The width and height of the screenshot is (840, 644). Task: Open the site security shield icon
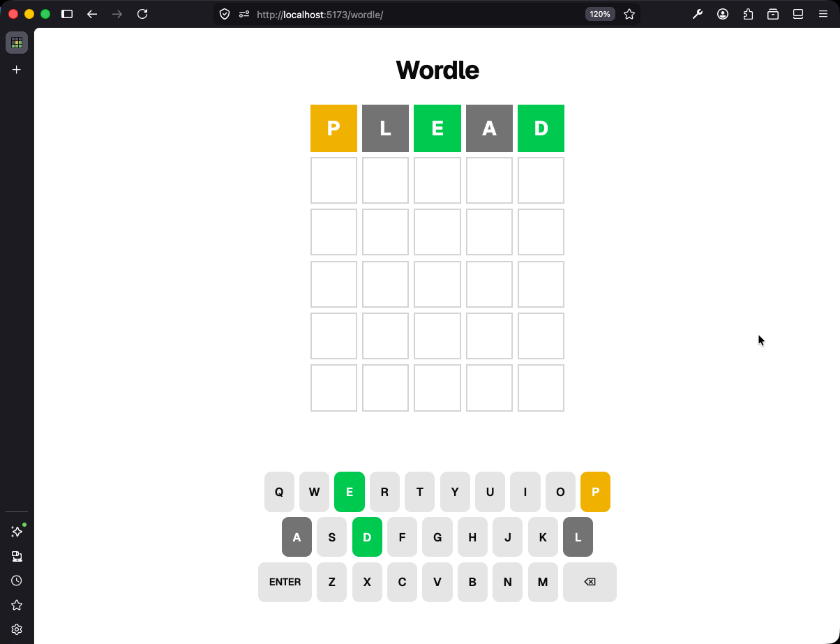pos(225,14)
